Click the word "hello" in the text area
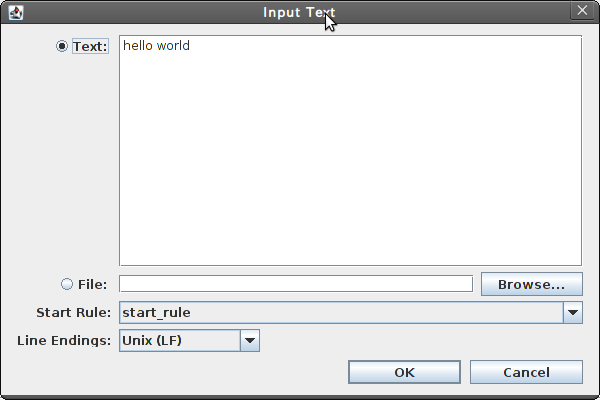 click(x=138, y=46)
